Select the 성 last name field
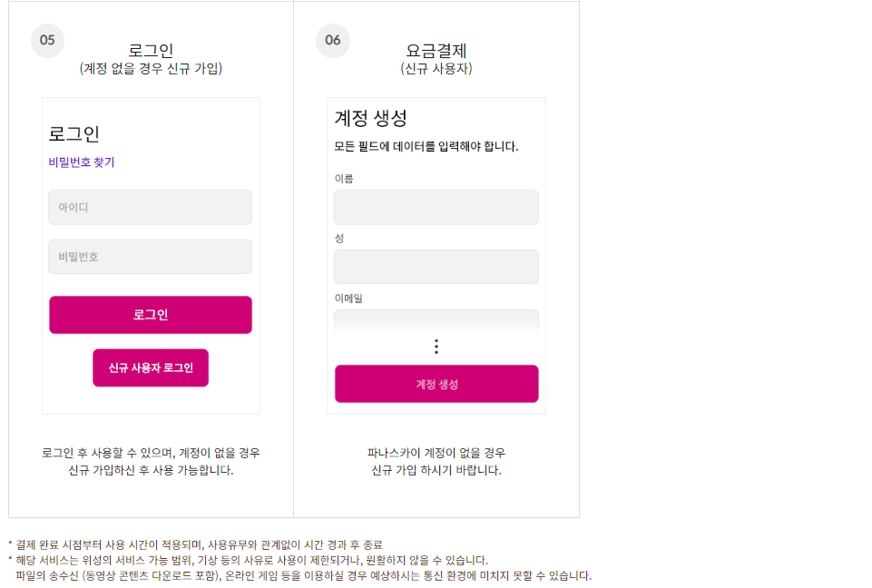This screenshot has height=588, width=872. click(436, 266)
